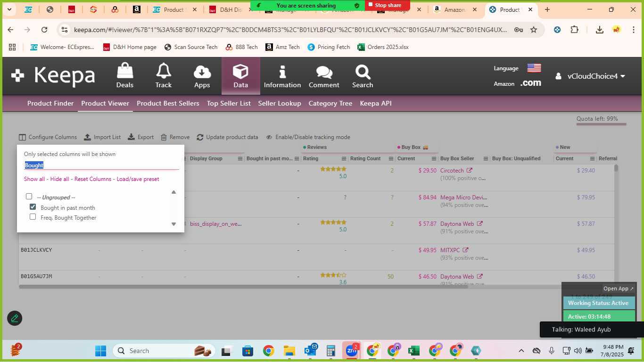Open the Information section

(x=282, y=76)
